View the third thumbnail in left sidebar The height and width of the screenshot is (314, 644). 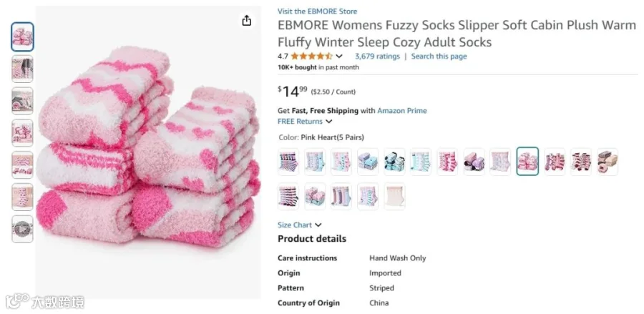click(23, 101)
